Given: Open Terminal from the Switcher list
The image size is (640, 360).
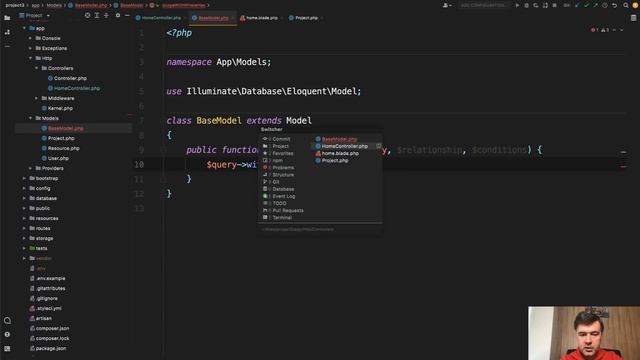Looking at the screenshot, I should tap(282, 218).
